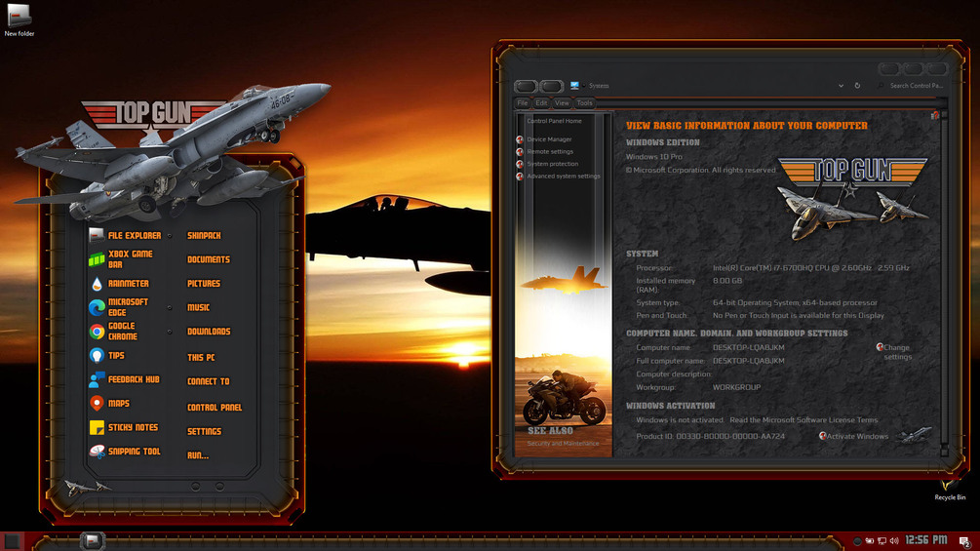The image size is (980, 551).
Task: Click the System breadcrumb in address bar
Action: [598, 86]
